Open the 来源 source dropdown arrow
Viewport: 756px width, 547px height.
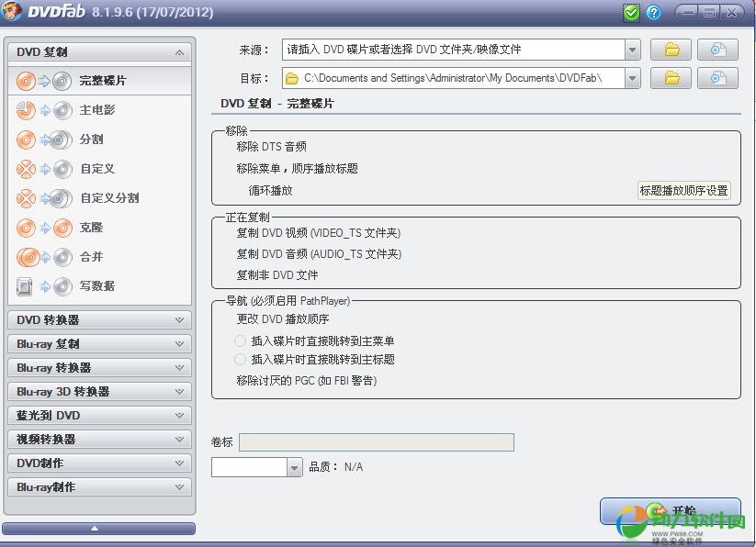pos(632,50)
